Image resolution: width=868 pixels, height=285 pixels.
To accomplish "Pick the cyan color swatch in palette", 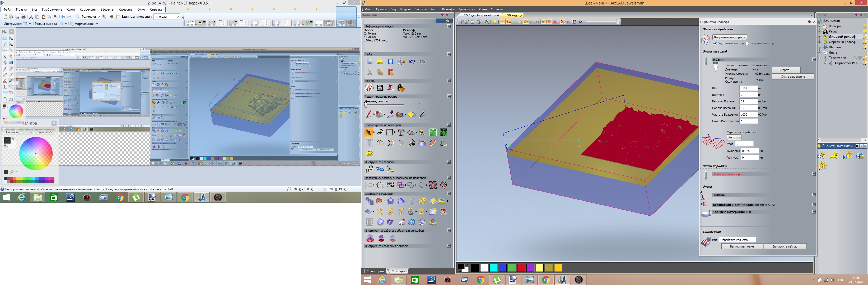I will pos(493,268).
